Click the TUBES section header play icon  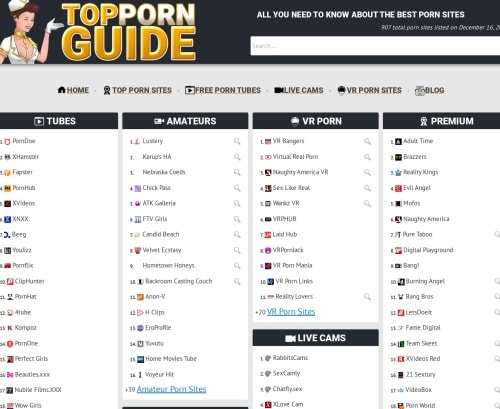point(39,121)
